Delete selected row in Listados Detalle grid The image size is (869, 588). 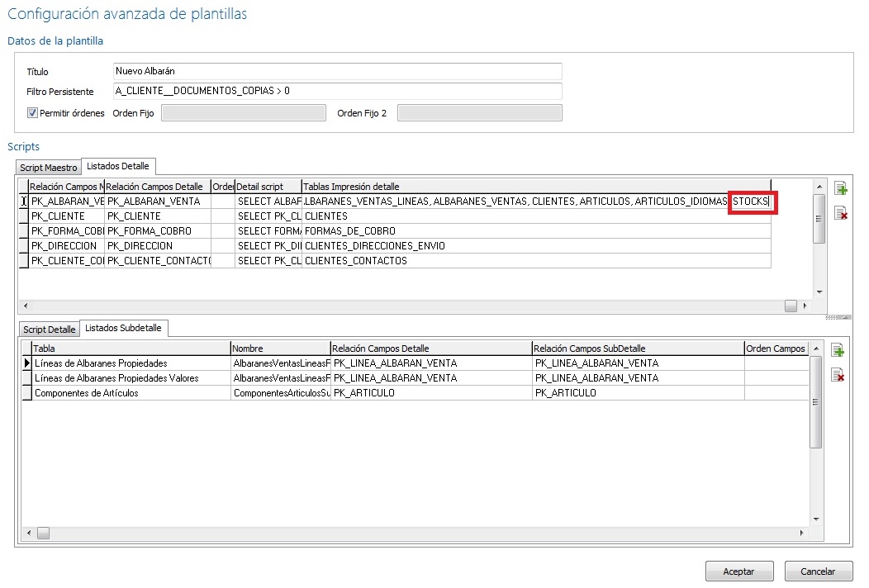[x=841, y=214]
